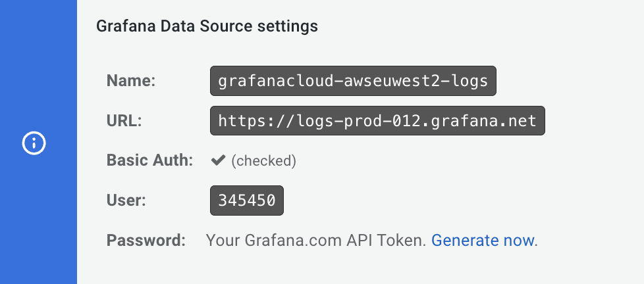Viewport: 644px width, 284px height.
Task: Click the Basic Auth checkmark icon
Action: pyautogui.click(x=218, y=161)
